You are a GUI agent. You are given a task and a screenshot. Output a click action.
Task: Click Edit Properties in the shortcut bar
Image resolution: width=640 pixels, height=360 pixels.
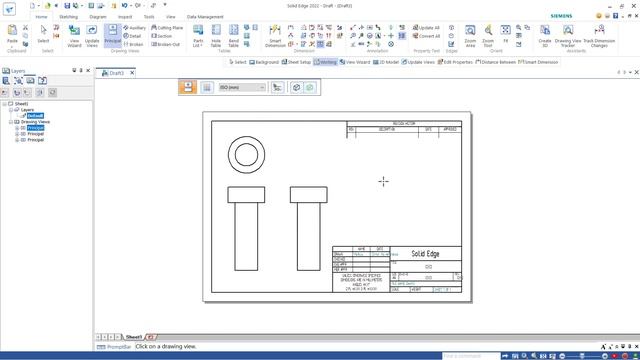pos(455,62)
